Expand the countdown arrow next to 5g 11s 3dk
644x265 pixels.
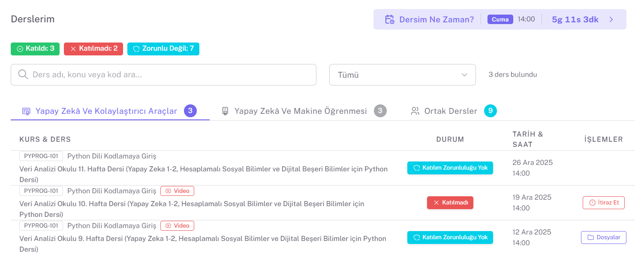point(611,19)
